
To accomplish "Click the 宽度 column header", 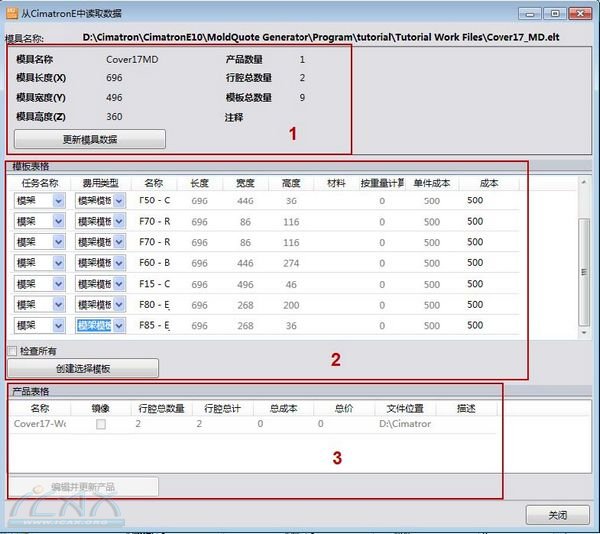I will (x=245, y=183).
